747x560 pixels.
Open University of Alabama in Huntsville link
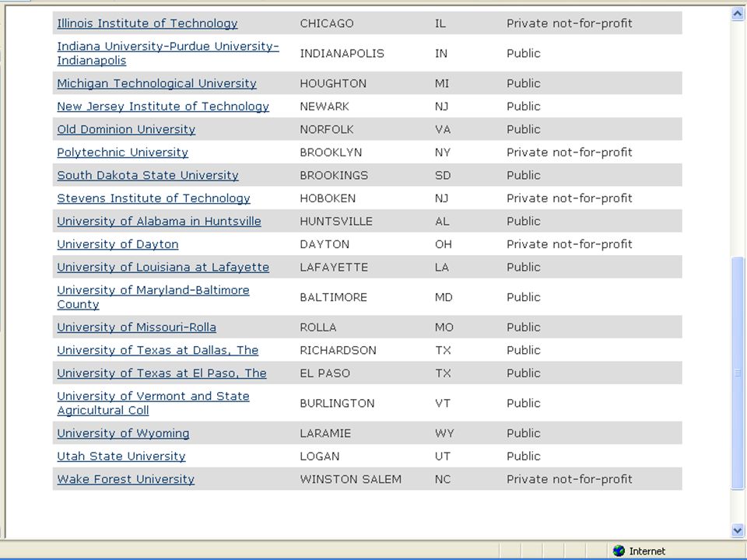(159, 221)
